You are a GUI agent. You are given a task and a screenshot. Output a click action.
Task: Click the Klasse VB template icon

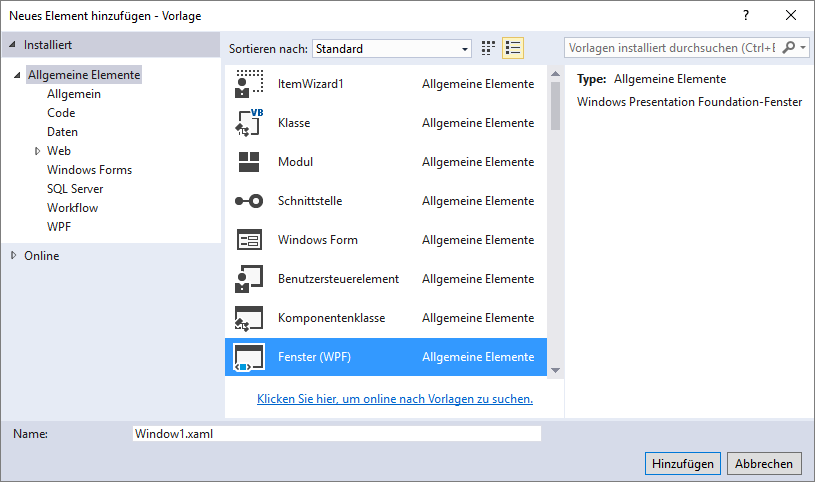pos(248,123)
